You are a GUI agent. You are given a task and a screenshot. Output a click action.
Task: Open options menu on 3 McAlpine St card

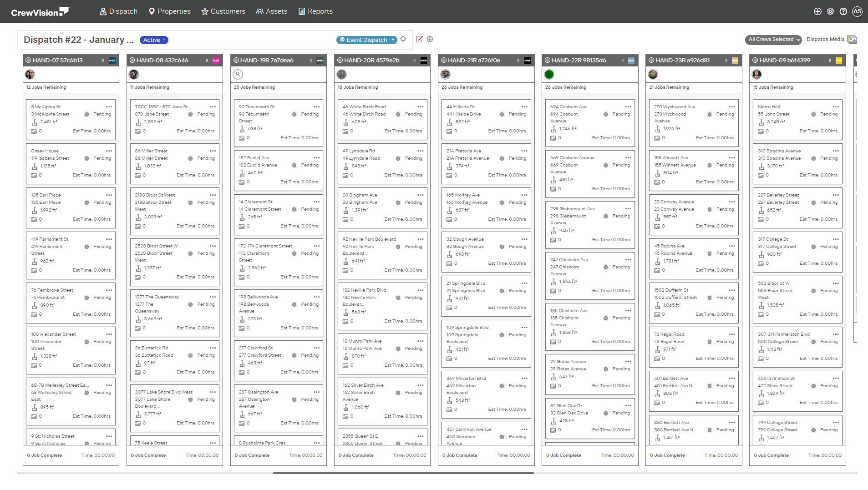[x=109, y=107]
